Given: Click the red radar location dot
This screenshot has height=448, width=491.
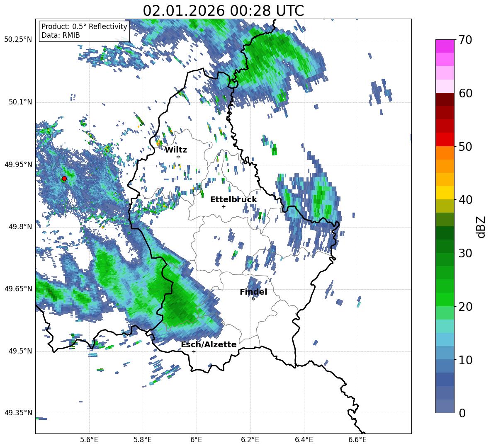Looking at the screenshot, I should tap(64, 179).
